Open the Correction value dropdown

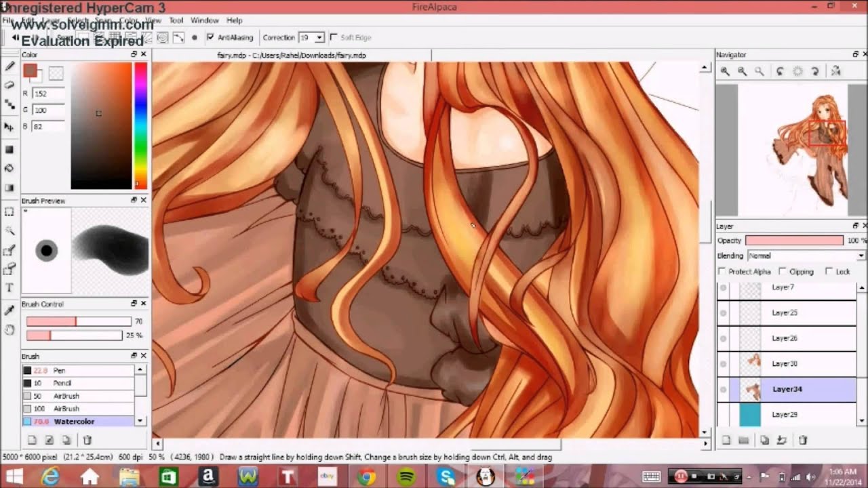(x=319, y=37)
